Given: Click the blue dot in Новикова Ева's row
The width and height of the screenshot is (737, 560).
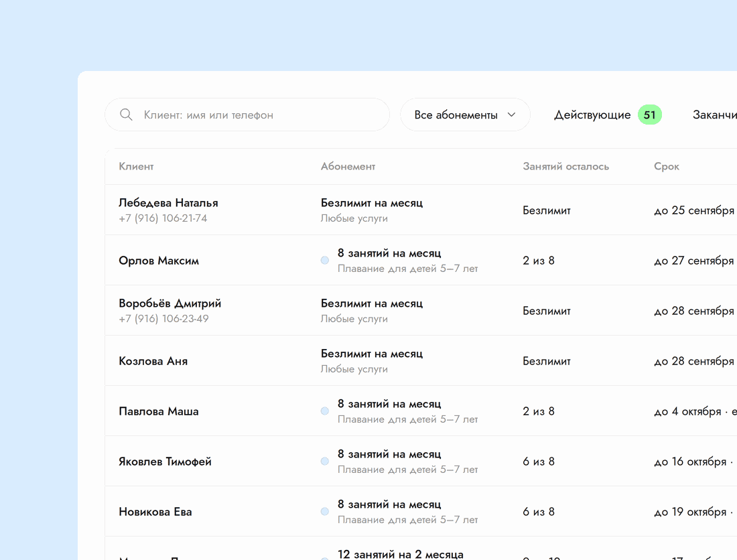Looking at the screenshot, I should 325,512.
